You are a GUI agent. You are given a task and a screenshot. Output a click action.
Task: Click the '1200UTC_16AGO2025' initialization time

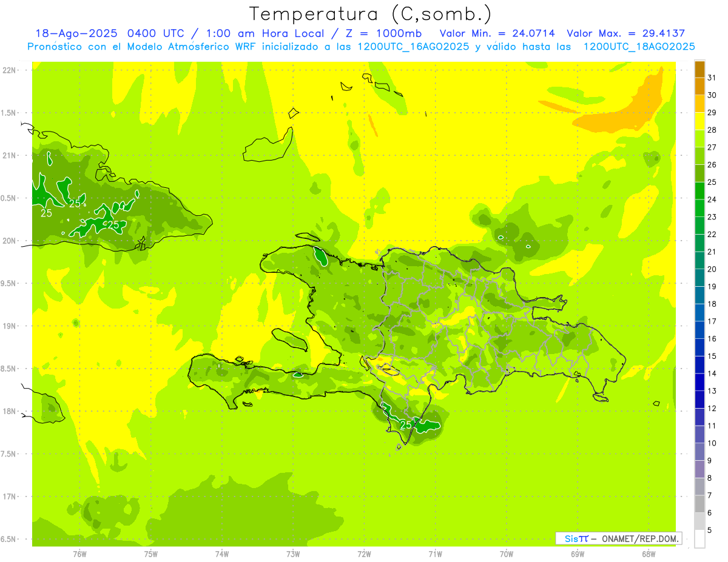point(413,47)
